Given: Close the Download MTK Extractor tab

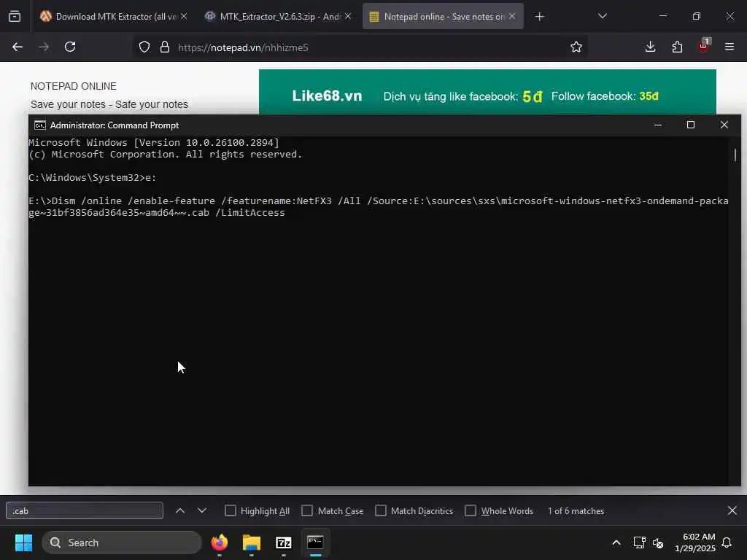Looking at the screenshot, I should tap(184, 16).
